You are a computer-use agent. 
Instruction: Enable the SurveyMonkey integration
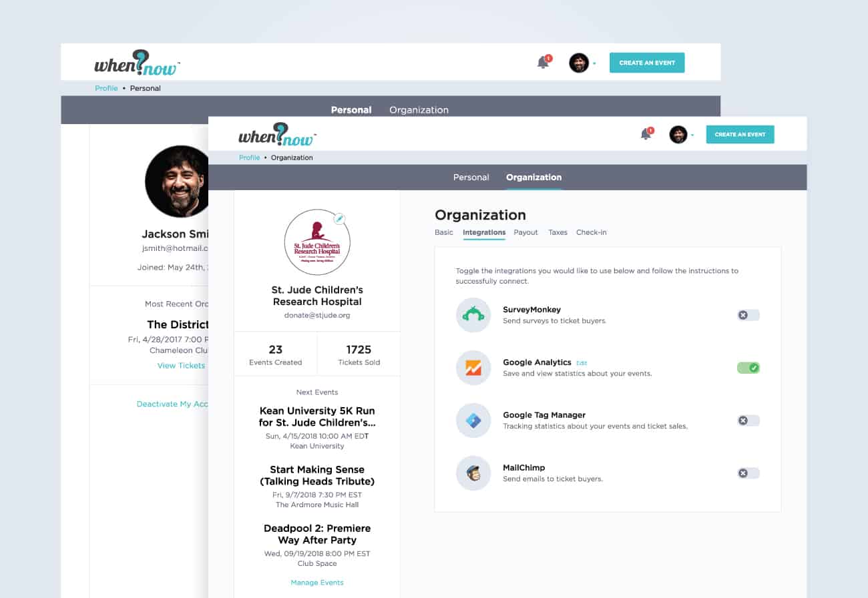click(748, 314)
